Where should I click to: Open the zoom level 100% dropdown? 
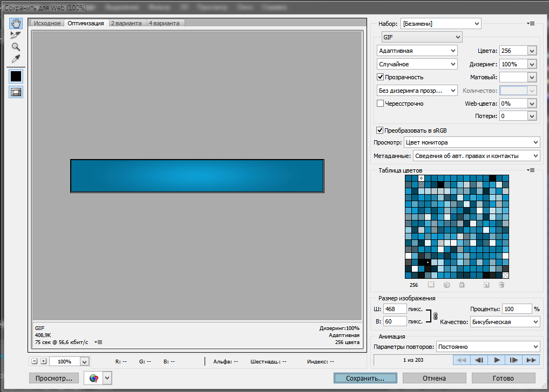84,362
